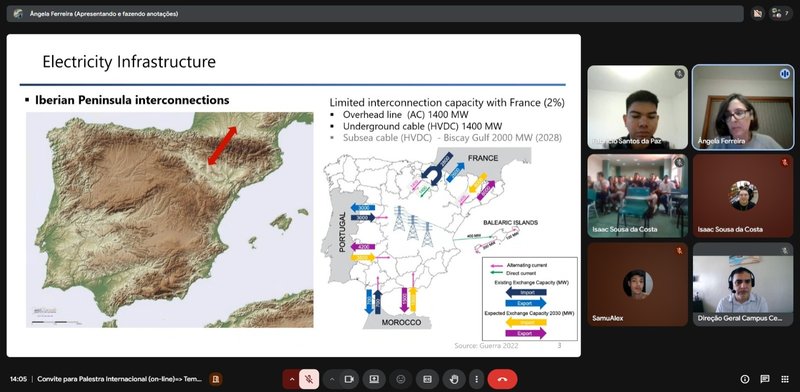Click purple Export arrow in legend

(x=526, y=333)
